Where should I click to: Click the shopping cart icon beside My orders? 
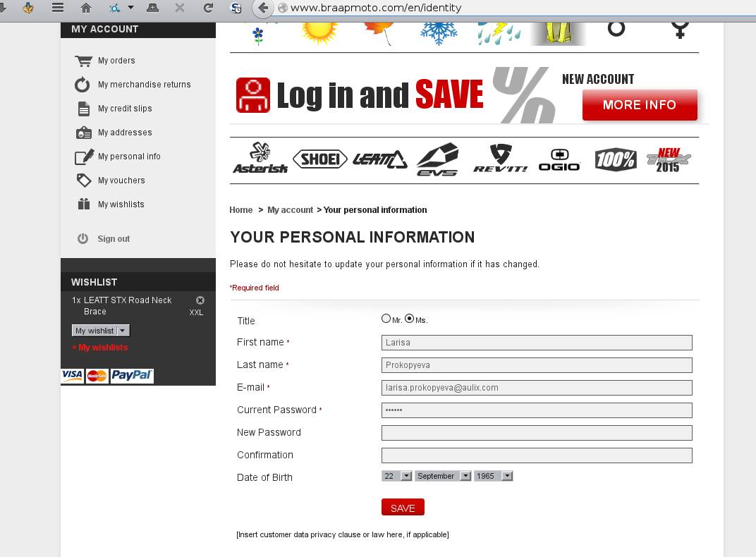point(83,61)
